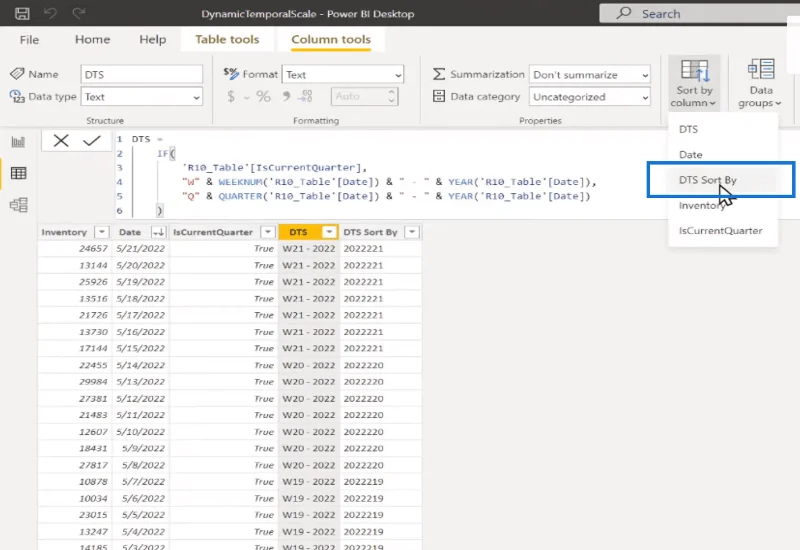Open Model view from the sidebar
The width and height of the screenshot is (800, 550).
[18, 205]
